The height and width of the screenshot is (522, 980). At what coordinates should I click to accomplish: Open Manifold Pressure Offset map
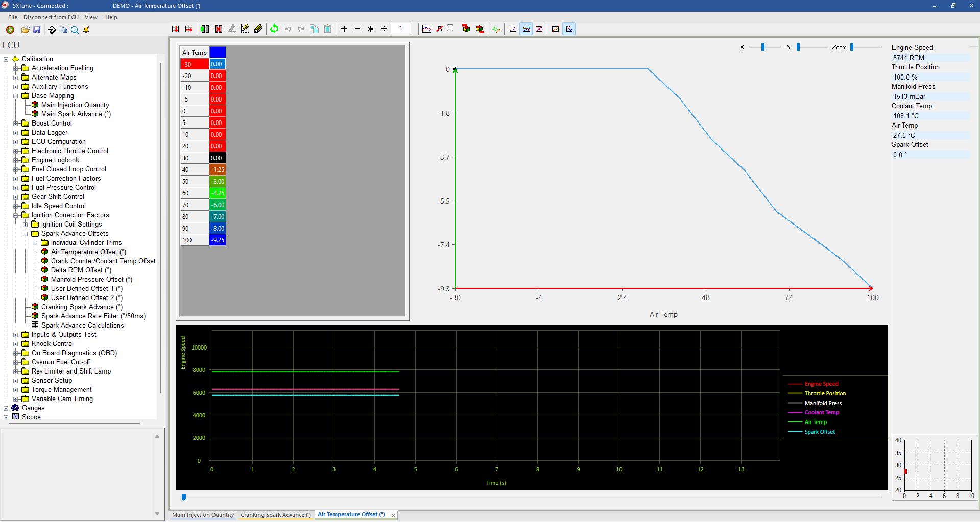[91, 280]
